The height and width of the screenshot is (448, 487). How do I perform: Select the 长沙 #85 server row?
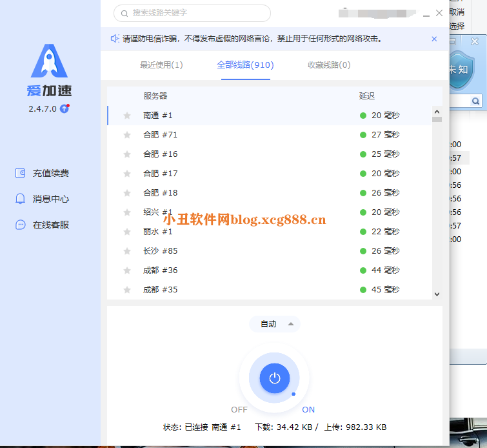pos(270,251)
